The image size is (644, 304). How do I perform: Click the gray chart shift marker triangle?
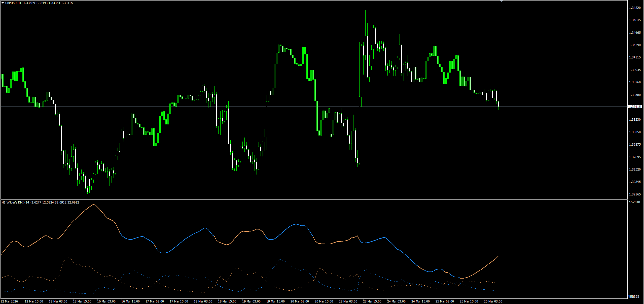[502, 1]
